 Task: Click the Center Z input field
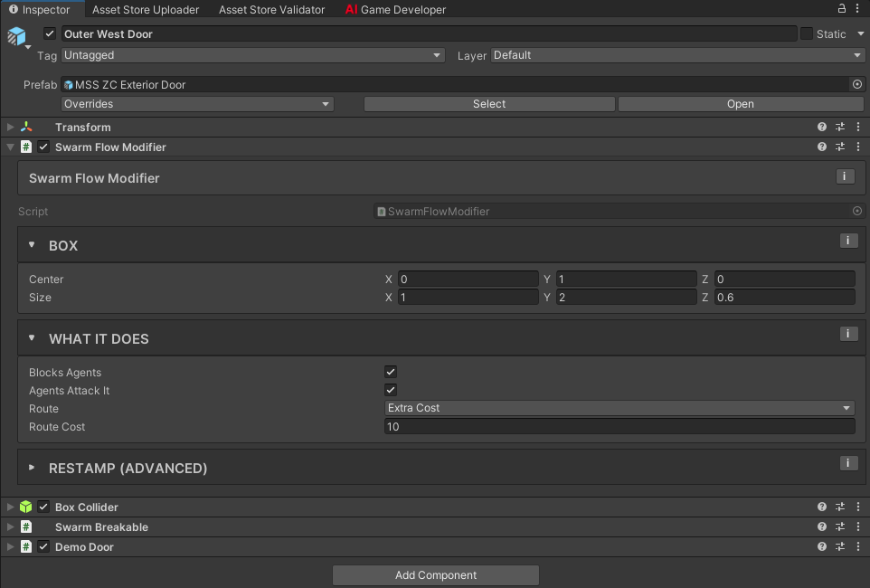pos(785,280)
